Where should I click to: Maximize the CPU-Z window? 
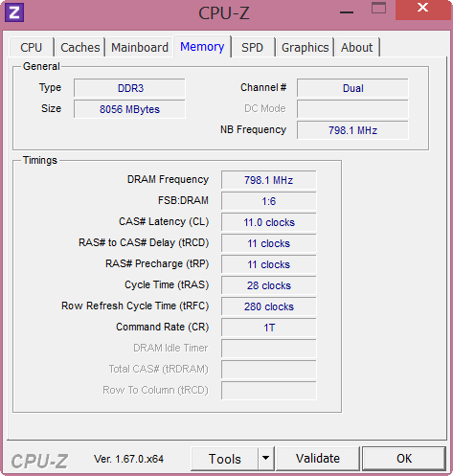point(379,9)
